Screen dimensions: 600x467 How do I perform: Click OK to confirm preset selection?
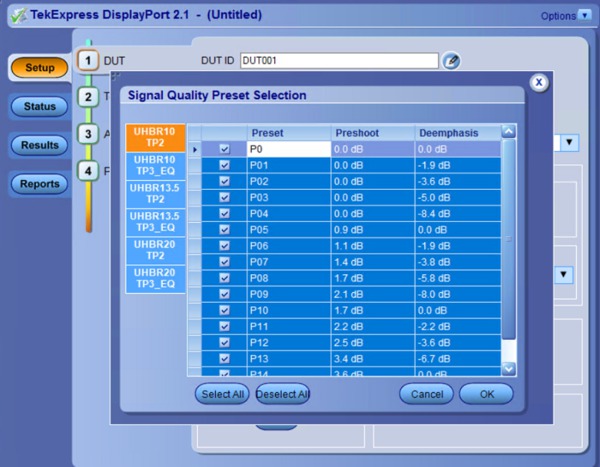pos(486,394)
